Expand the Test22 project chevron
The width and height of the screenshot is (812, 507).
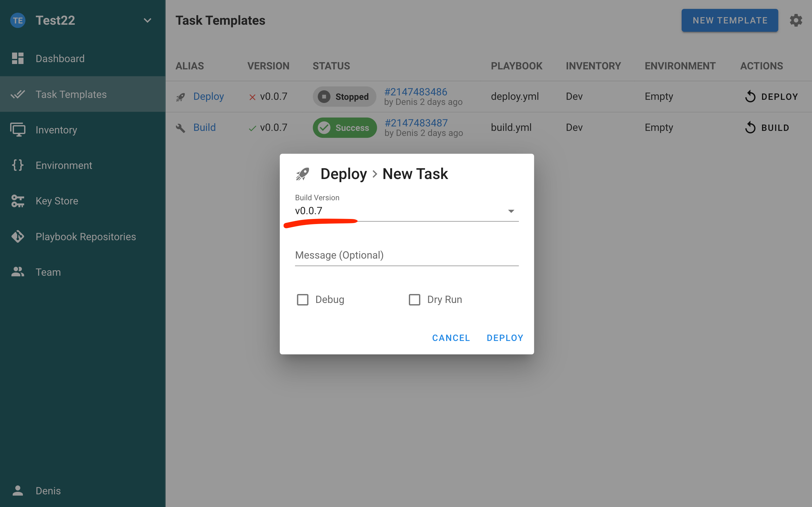coord(147,21)
